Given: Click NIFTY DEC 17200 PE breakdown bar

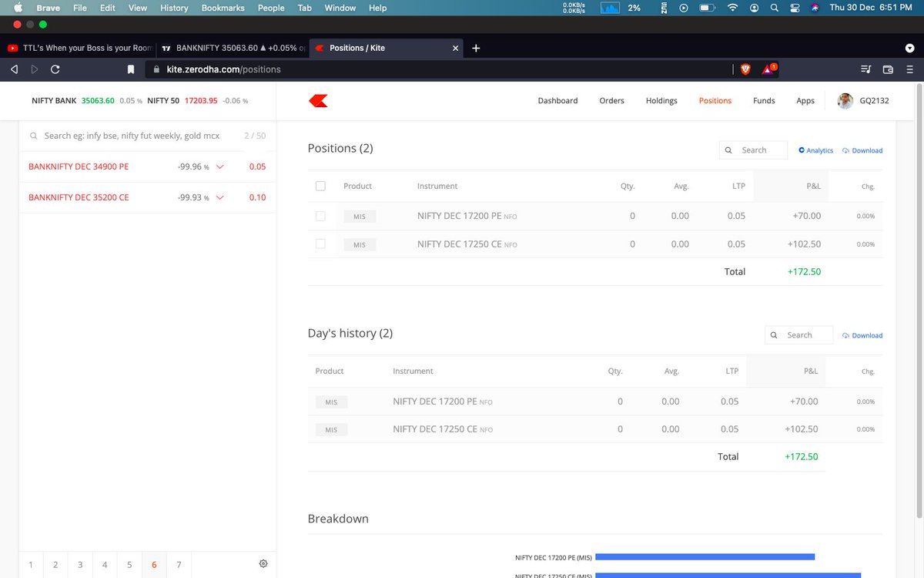Looking at the screenshot, I should (x=705, y=556).
